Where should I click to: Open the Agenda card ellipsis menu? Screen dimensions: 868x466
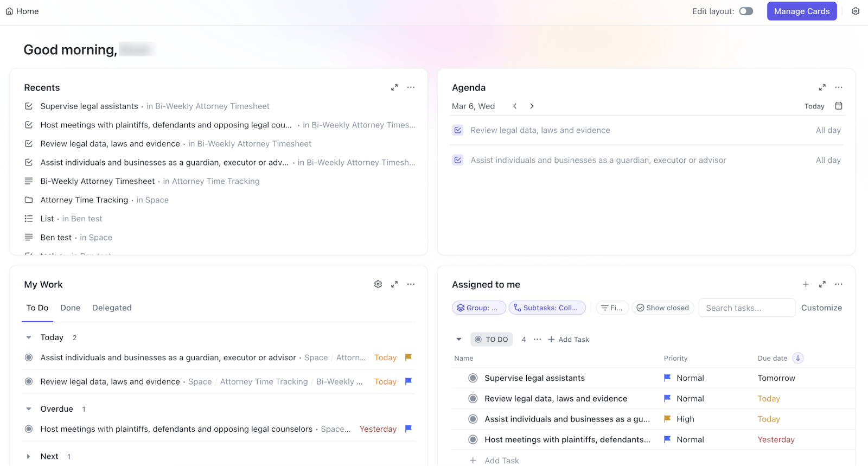[839, 87]
